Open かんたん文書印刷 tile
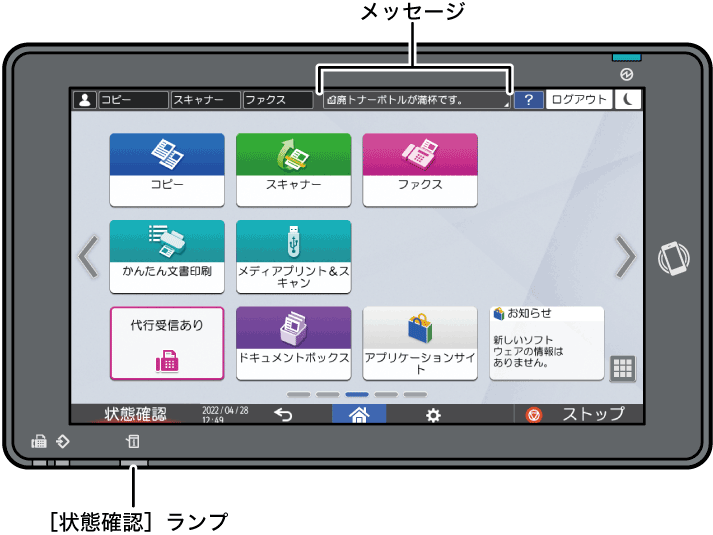This screenshot has height=535, width=713. [167, 257]
